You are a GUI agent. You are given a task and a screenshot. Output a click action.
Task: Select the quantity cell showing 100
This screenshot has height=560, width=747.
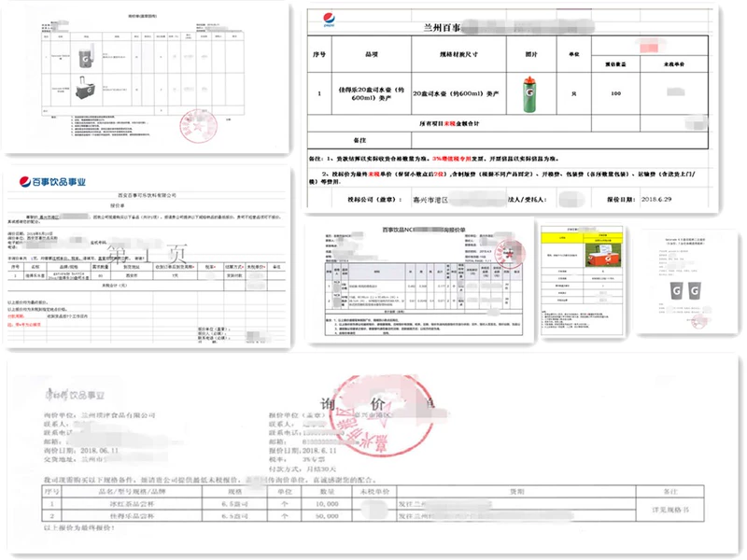pos(615,93)
